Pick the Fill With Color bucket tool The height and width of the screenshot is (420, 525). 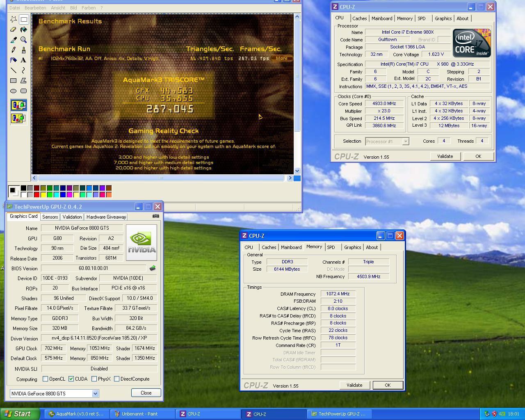click(24, 30)
